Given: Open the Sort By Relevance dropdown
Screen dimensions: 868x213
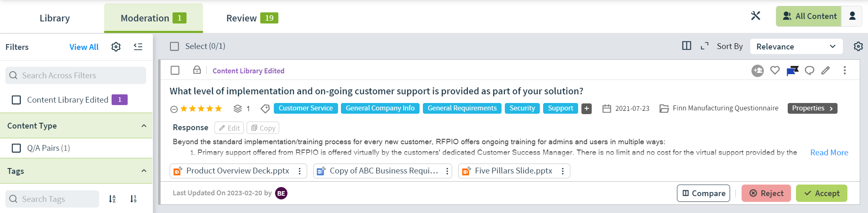Looking at the screenshot, I should pos(796,47).
